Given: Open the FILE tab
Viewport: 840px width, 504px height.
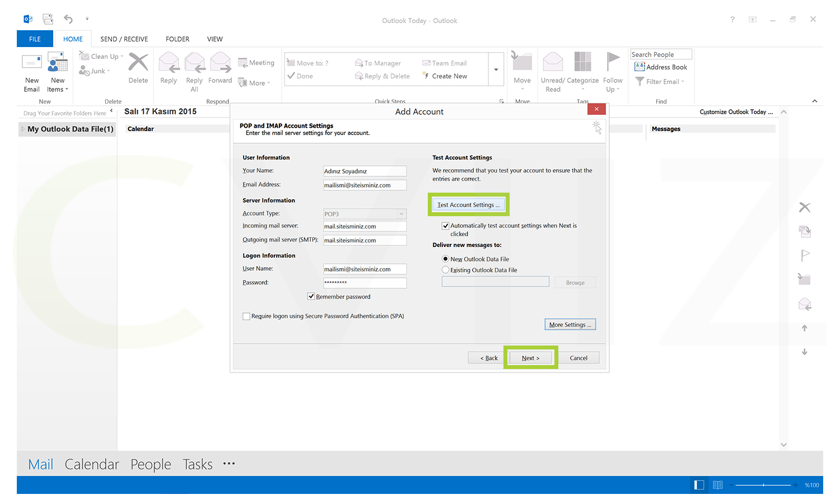Looking at the screenshot, I should [35, 39].
